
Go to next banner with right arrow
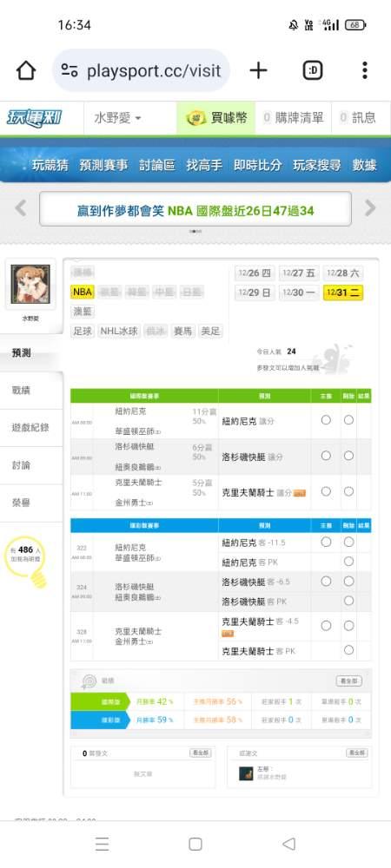click(x=370, y=208)
